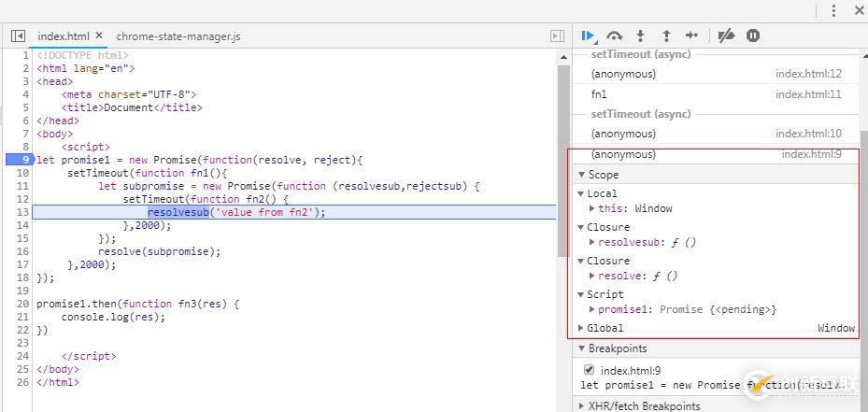Deactivate breakpoints icon
Screen dimensions: 868x412
pos(726,36)
